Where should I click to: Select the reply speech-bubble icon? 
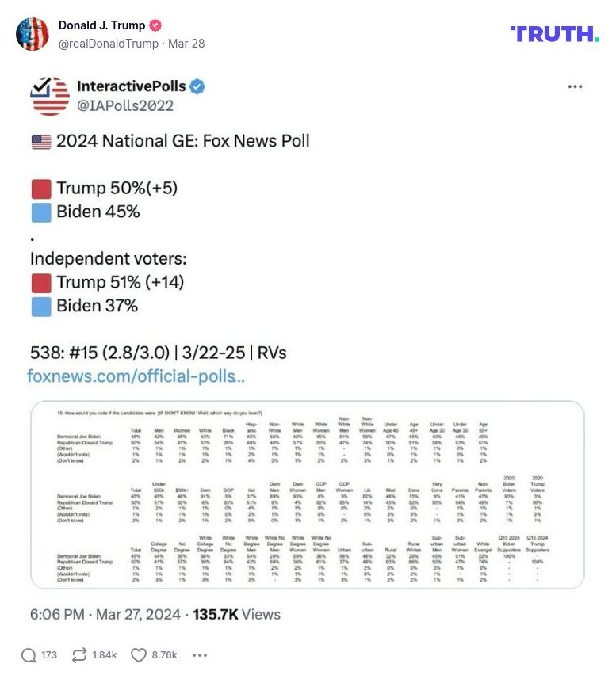30,655
